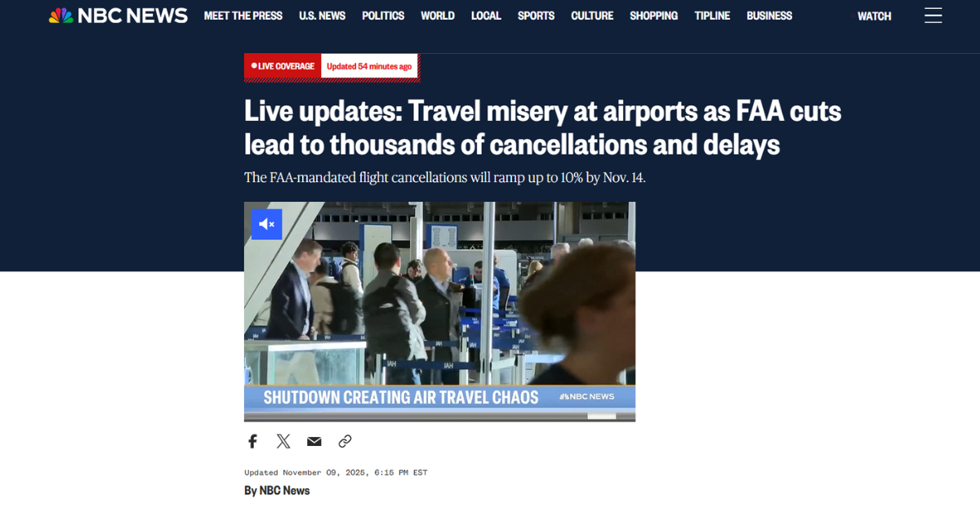Viewport: 980px width, 513px height.
Task: Click the Watch link
Action: [x=874, y=16]
